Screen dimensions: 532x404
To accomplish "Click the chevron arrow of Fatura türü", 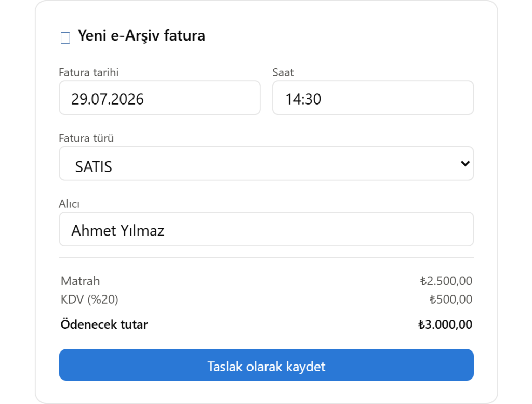I will coord(465,164).
